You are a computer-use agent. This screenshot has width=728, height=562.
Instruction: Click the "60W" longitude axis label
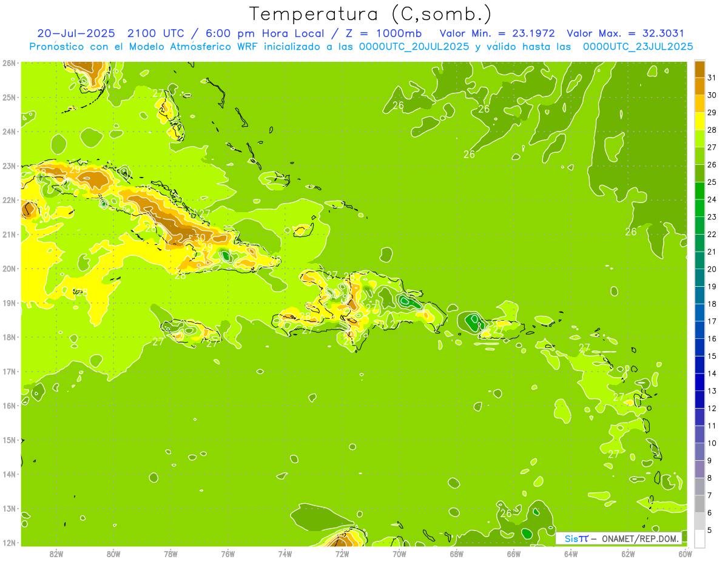(x=686, y=554)
